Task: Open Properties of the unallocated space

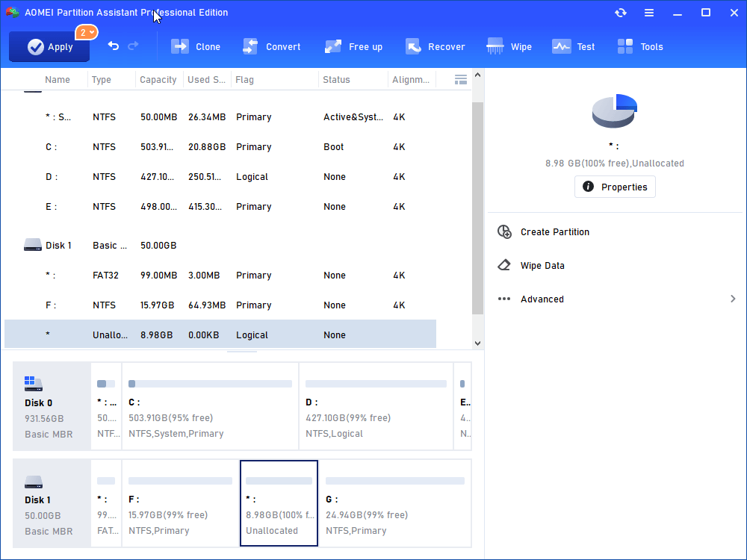Action: pos(615,187)
